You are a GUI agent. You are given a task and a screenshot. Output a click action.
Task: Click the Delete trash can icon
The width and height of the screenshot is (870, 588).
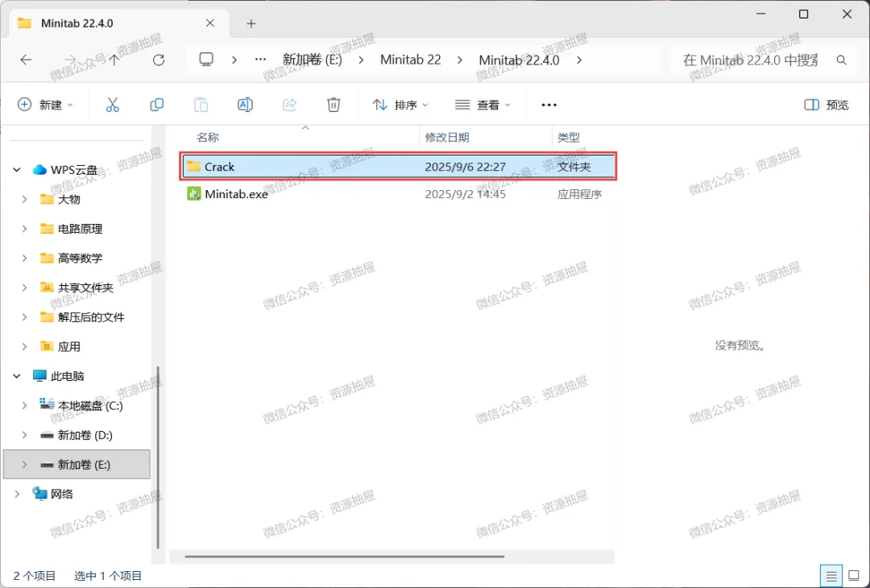click(333, 105)
